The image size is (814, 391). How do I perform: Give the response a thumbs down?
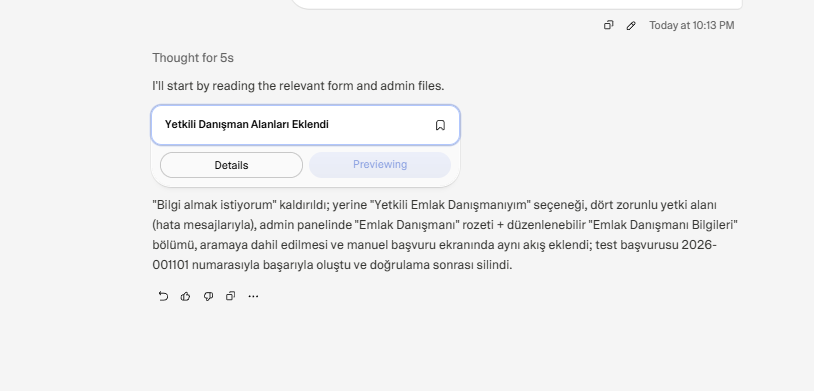(208, 296)
